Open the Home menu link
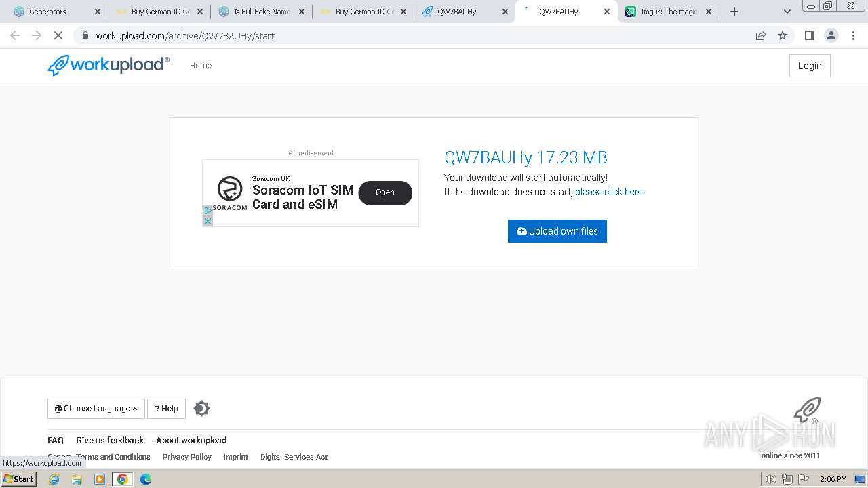The height and width of the screenshot is (488, 868). click(201, 66)
